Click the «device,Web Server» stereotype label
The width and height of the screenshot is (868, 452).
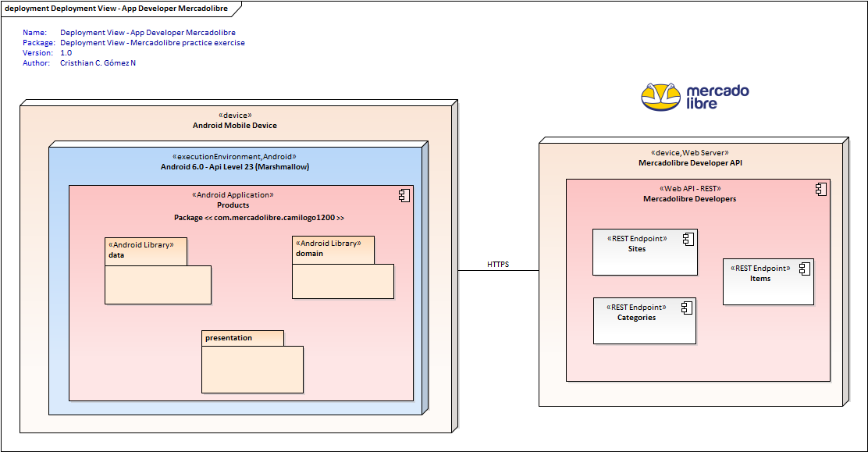point(690,152)
